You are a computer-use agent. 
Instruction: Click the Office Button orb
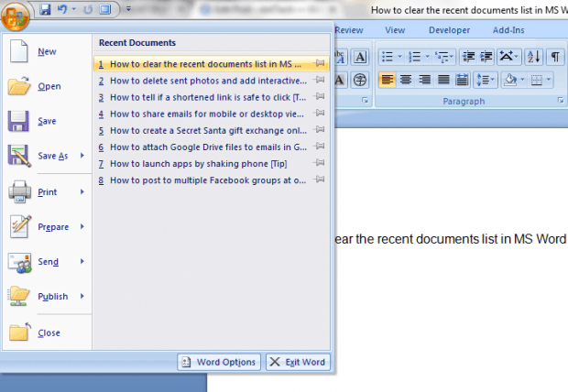tap(15, 16)
